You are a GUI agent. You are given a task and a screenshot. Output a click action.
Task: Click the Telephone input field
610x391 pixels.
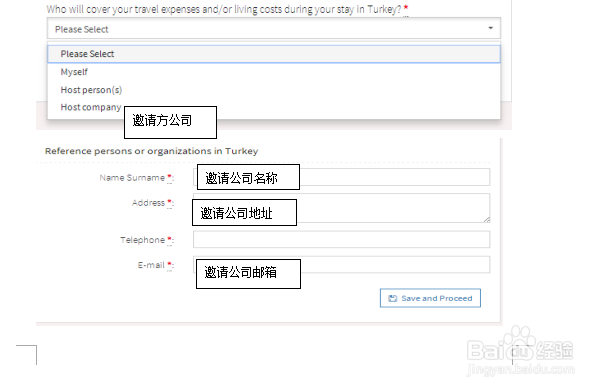342,239
